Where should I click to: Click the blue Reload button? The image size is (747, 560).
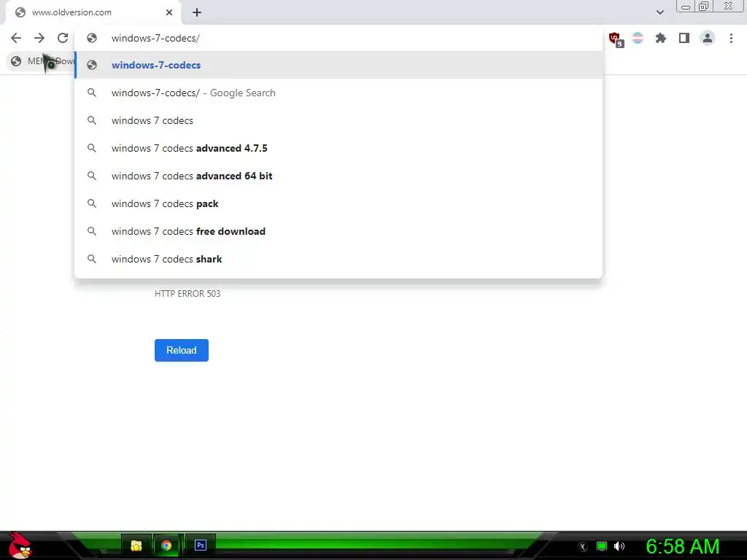(x=182, y=350)
